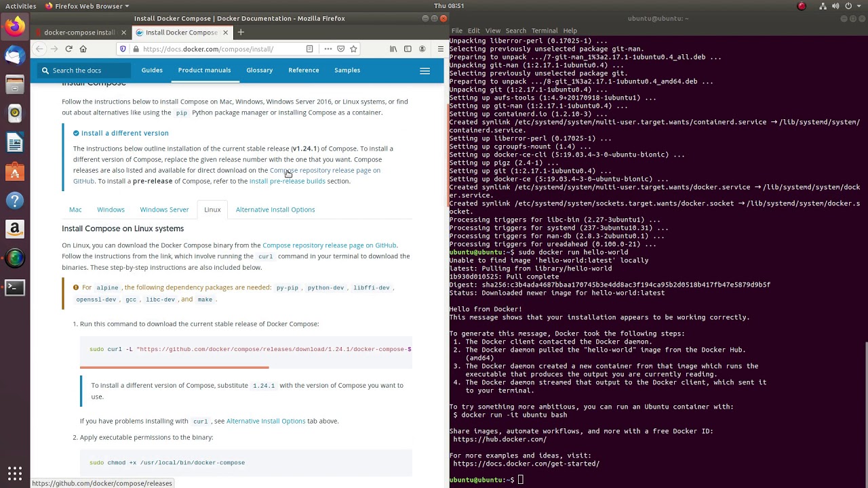This screenshot has height=488, width=868.
Task: Open the screen recorder lens dock icon
Action: (14, 258)
